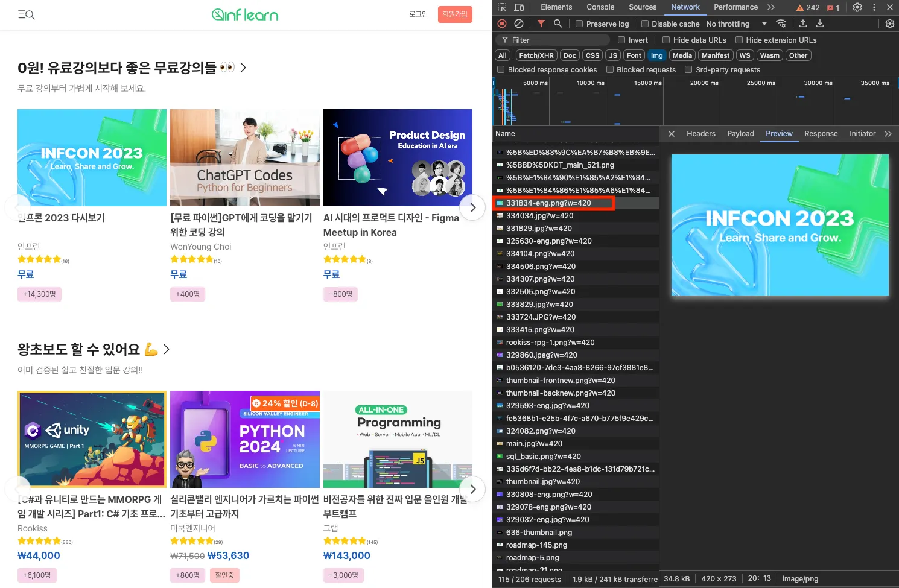Switch to the Sources tab

[643, 7]
